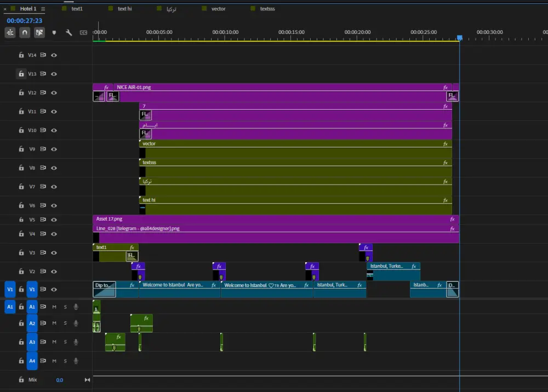This screenshot has width=548, height=392.
Task: Hide track V4 with eye icon
Action: click(x=54, y=234)
